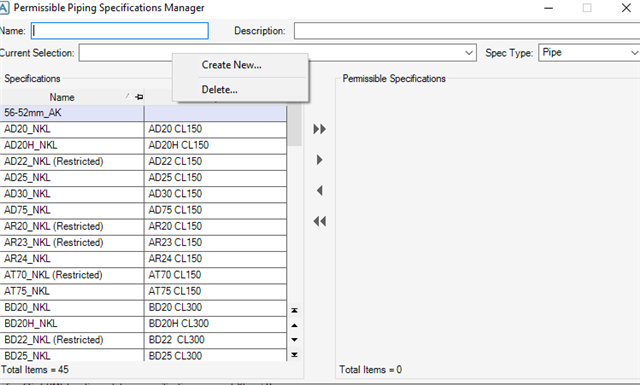Image resolution: width=640 pixels, height=385 pixels.
Task: Click the move down order arrow
Action: tap(294, 340)
